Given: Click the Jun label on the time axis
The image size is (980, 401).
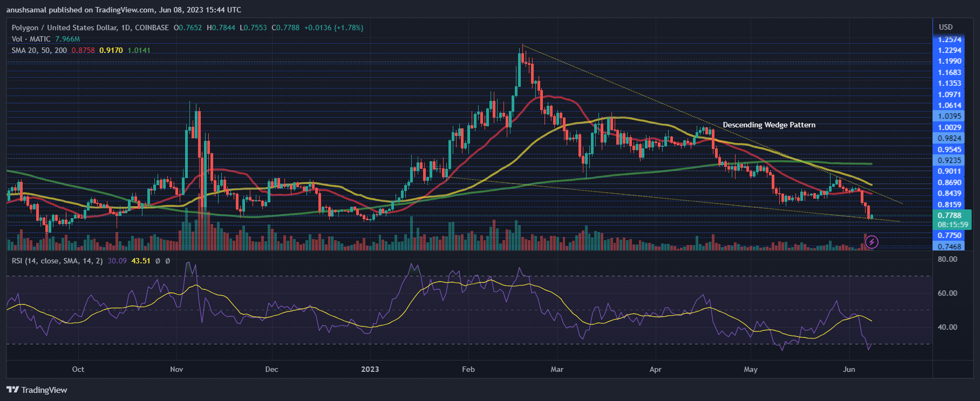Looking at the screenshot, I should 849,369.
